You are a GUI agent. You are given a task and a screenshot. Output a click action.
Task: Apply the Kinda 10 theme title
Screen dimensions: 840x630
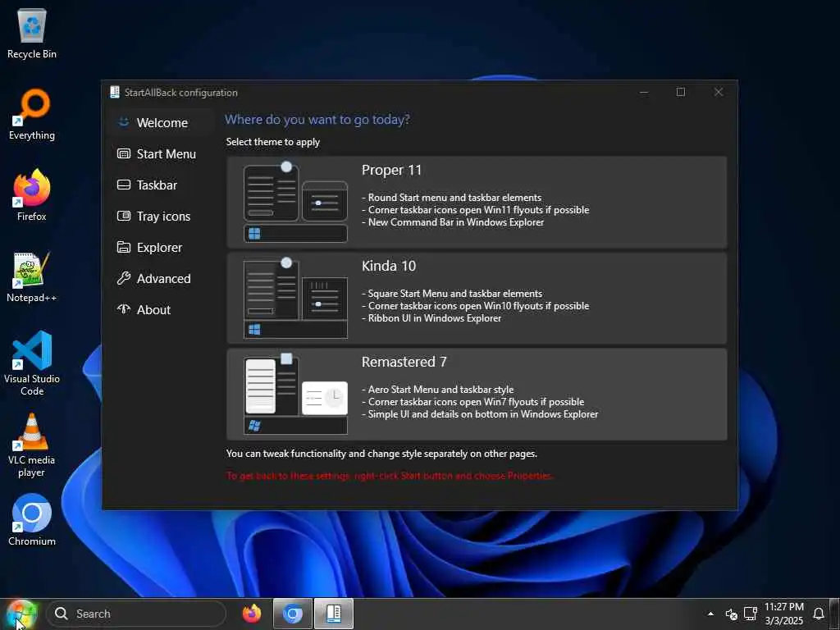389,267
